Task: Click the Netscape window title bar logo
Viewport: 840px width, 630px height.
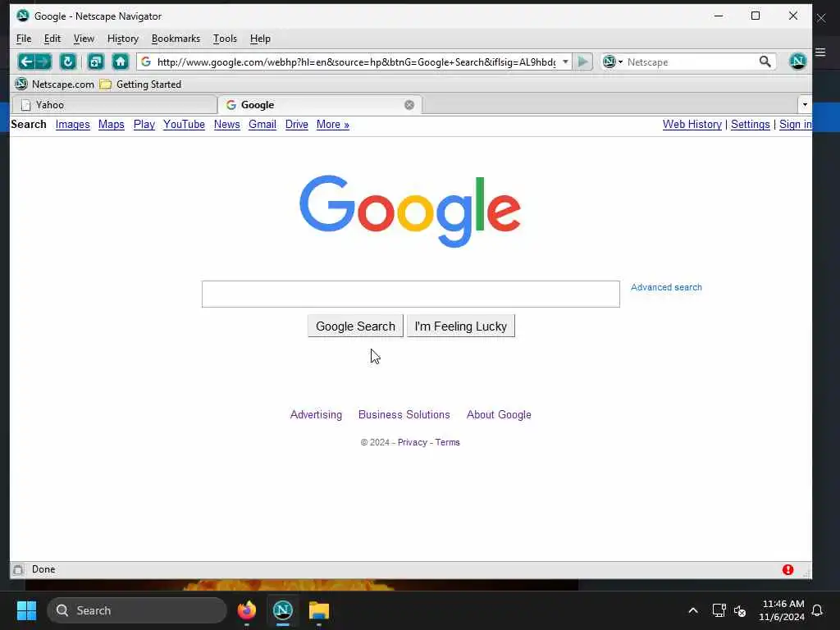Action: 22,16
